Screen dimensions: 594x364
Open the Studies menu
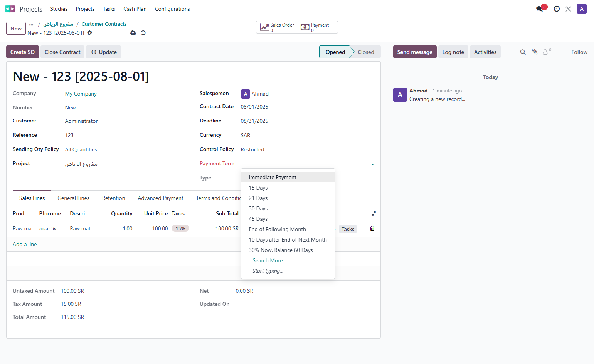point(59,9)
